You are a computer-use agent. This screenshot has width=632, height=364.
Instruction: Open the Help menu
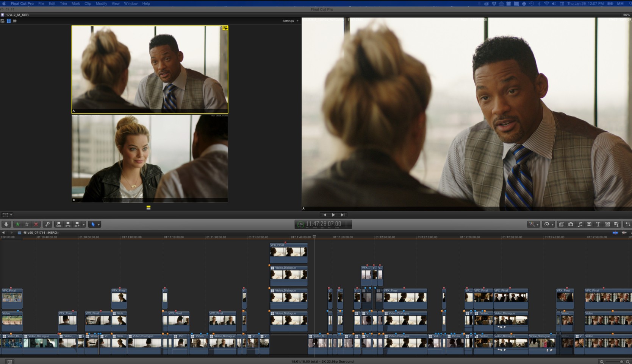146,3
